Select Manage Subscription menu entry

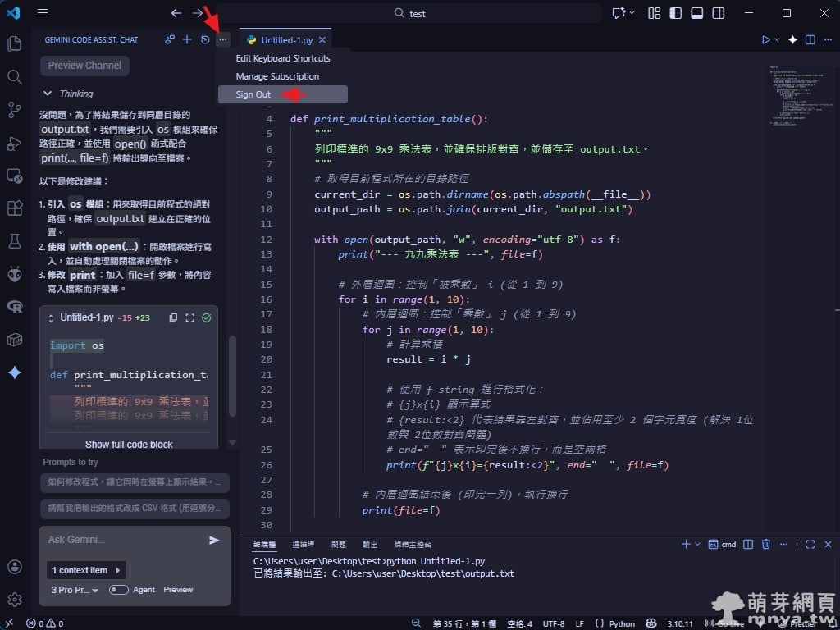point(277,76)
